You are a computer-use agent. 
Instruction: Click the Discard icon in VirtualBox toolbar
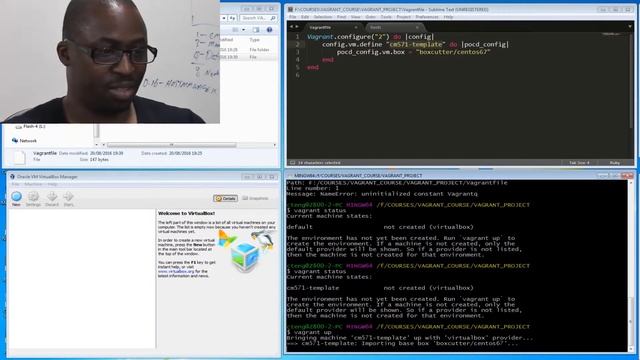coord(52,197)
